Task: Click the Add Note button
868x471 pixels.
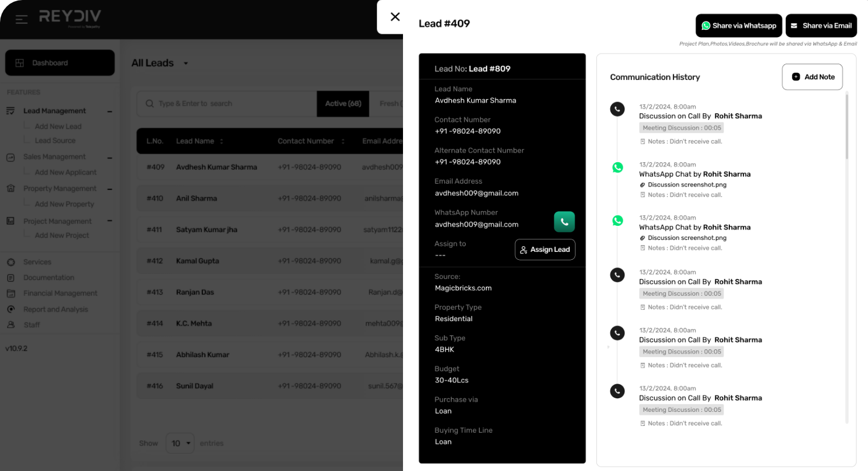Action: pyautogui.click(x=812, y=77)
